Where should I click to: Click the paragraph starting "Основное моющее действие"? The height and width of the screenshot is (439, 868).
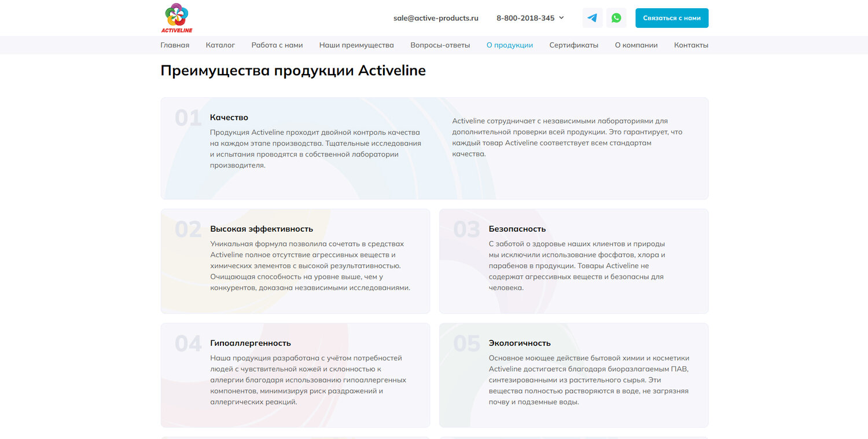click(x=589, y=380)
